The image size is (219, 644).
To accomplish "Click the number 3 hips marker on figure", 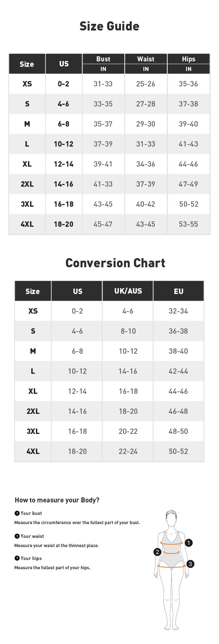I will click(x=190, y=564).
